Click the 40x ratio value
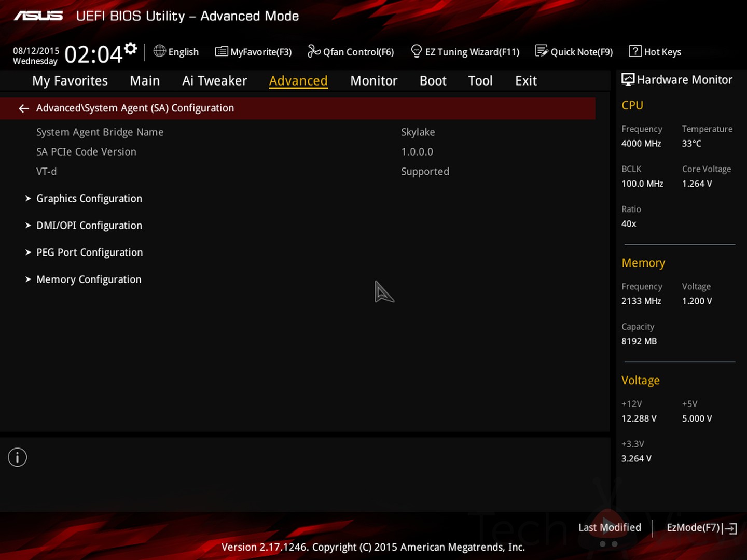Image resolution: width=747 pixels, height=560 pixels. [x=629, y=224]
